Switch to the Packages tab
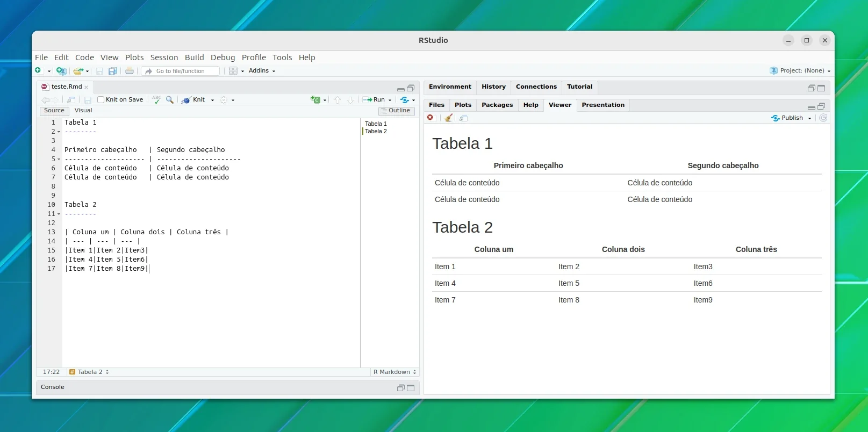The height and width of the screenshot is (432, 868). tap(497, 105)
